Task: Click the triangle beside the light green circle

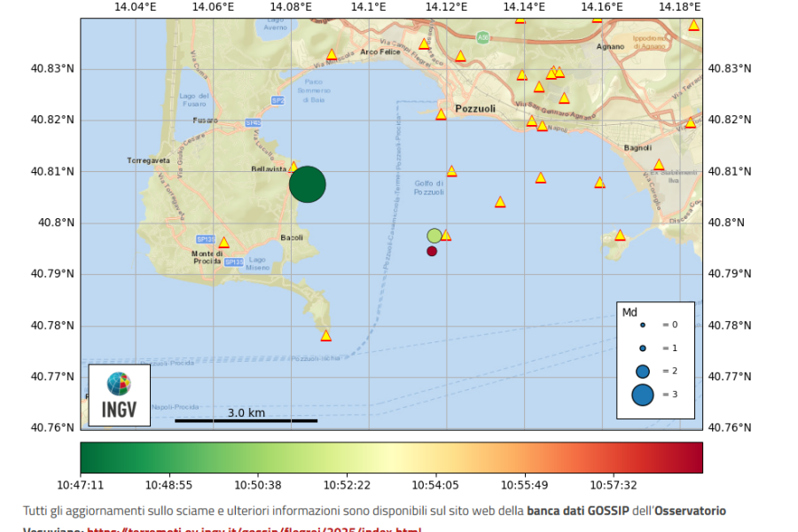Action: (x=446, y=236)
